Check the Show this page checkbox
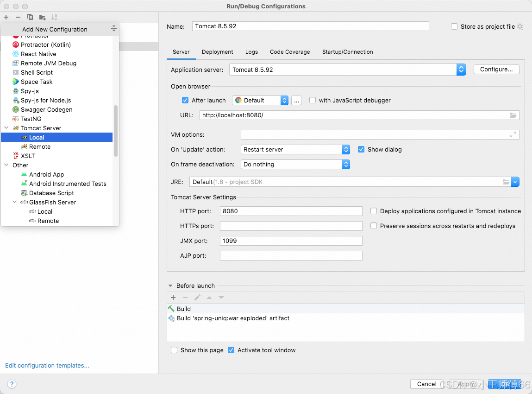This screenshot has width=532, height=394. coord(174,350)
